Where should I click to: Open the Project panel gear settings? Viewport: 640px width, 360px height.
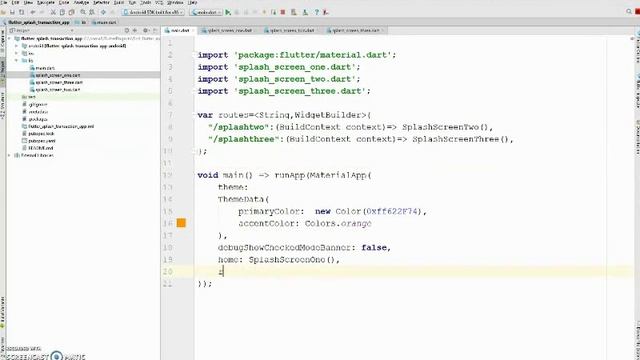point(146,30)
